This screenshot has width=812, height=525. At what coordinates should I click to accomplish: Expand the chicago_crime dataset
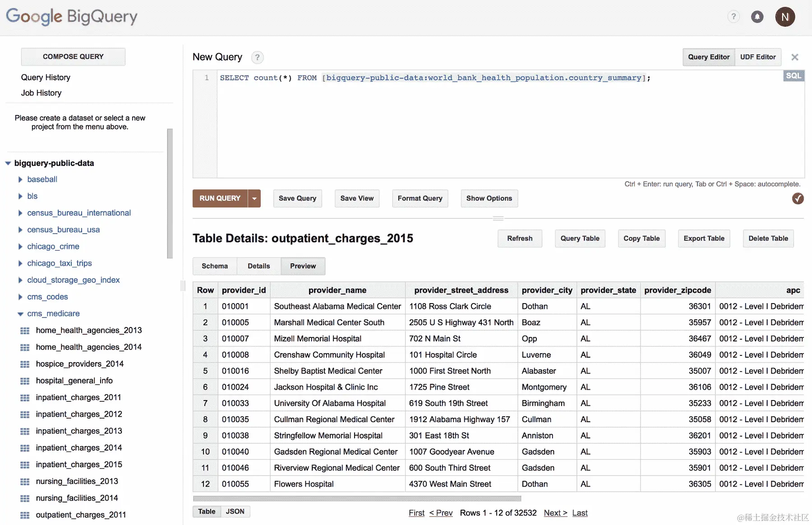point(20,247)
